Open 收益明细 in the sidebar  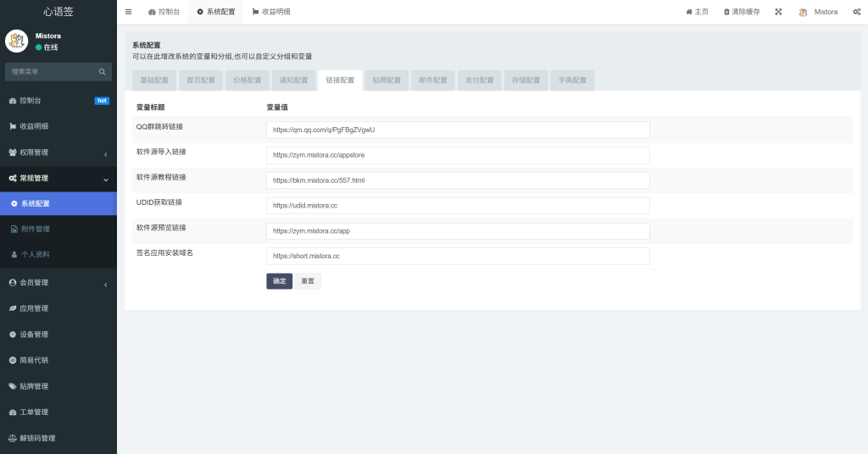coord(34,126)
